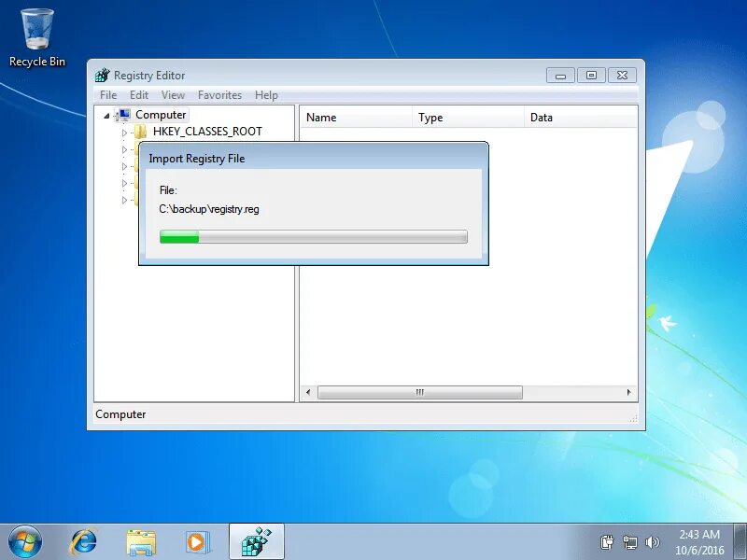Image resolution: width=747 pixels, height=560 pixels.
Task: Click the power plug tray icon
Action: [607, 542]
